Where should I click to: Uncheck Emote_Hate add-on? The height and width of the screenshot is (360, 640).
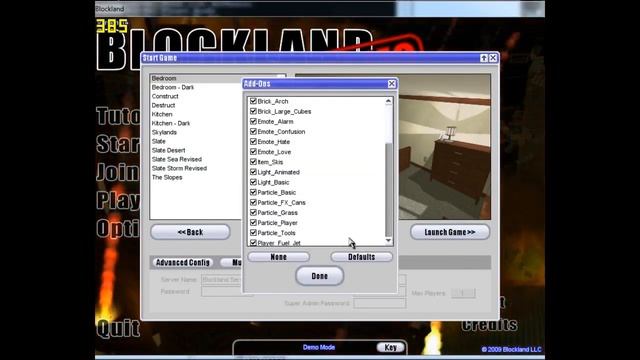[x=253, y=142]
